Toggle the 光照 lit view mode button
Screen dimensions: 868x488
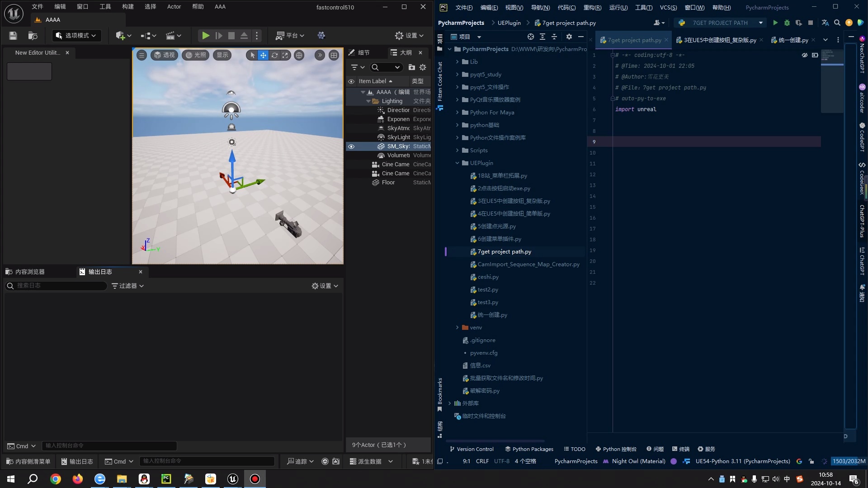196,55
